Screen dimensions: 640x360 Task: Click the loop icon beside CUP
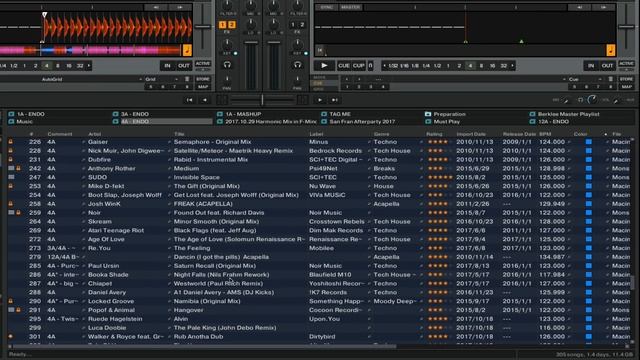[371, 65]
